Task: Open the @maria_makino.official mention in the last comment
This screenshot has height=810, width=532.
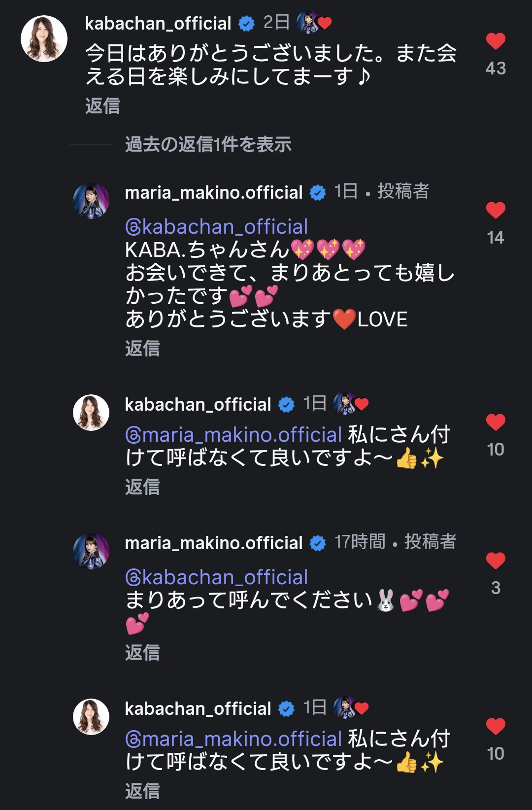Action: [233, 739]
